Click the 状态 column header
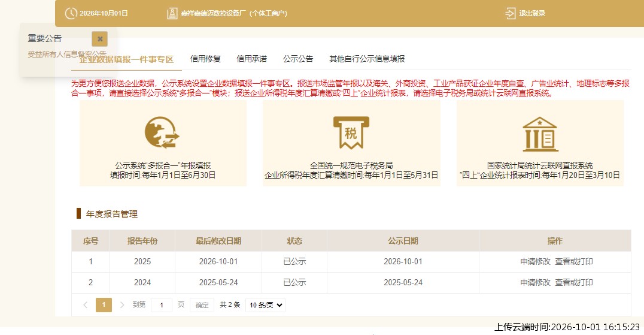Viewport: 644px width, 335px height. (294, 241)
